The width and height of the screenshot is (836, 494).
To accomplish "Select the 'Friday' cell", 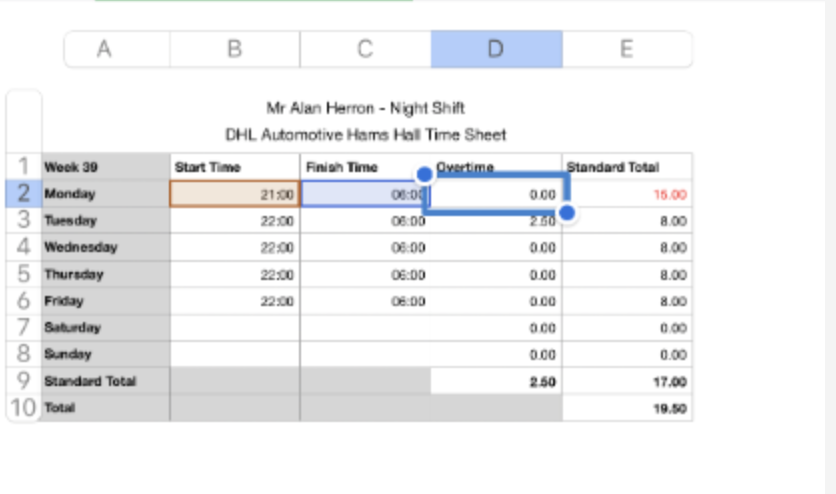I will click(106, 301).
